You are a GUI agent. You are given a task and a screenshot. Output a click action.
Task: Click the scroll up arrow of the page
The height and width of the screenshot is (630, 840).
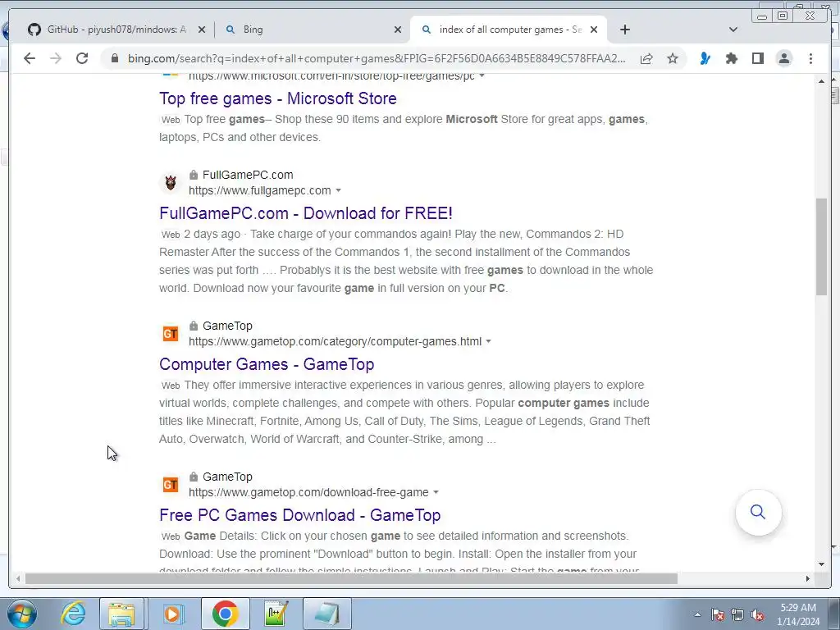pyautogui.click(x=821, y=81)
